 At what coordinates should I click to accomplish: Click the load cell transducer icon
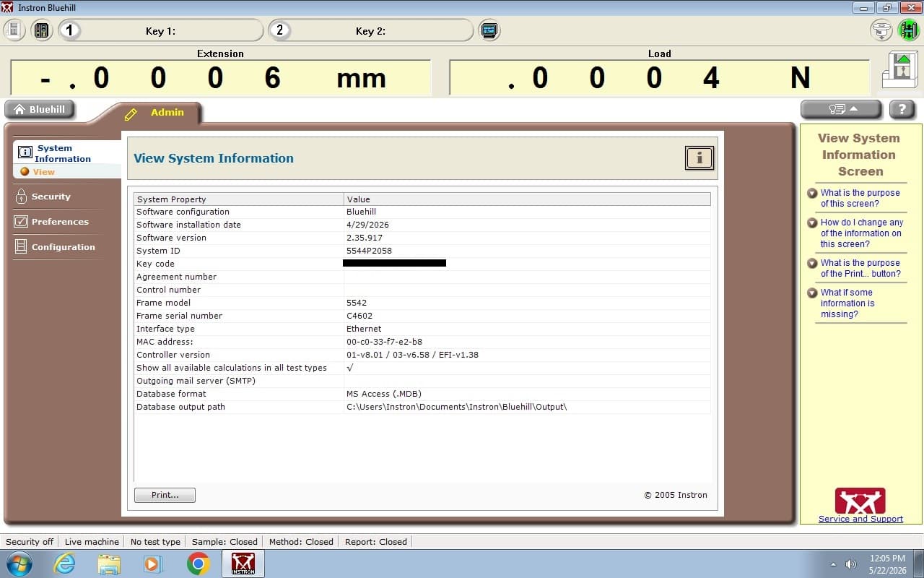tap(881, 30)
